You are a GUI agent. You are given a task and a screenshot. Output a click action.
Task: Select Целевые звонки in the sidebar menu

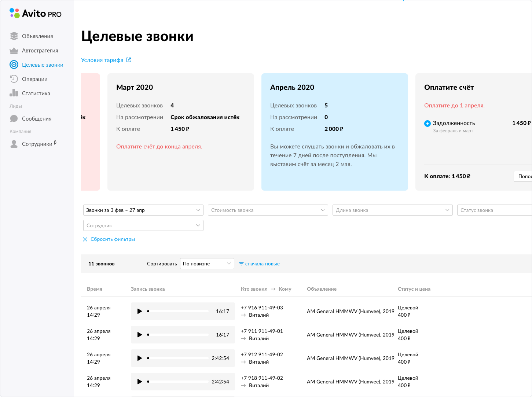tap(43, 65)
